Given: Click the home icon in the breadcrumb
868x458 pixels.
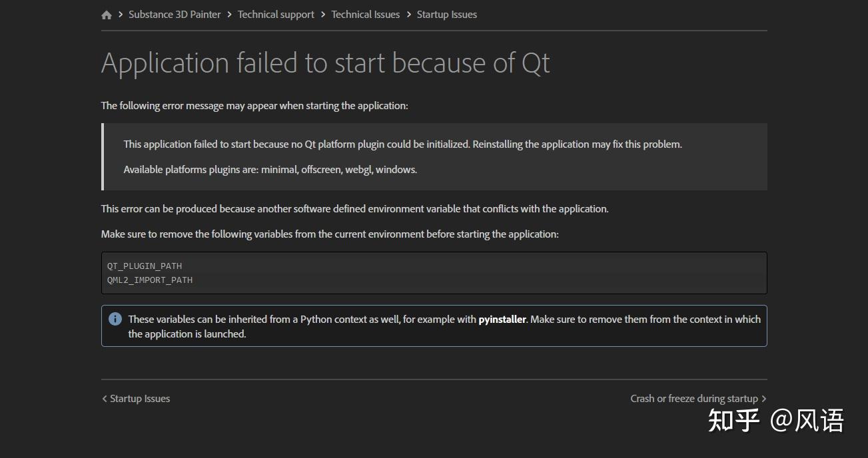Looking at the screenshot, I should click(x=107, y=14).
